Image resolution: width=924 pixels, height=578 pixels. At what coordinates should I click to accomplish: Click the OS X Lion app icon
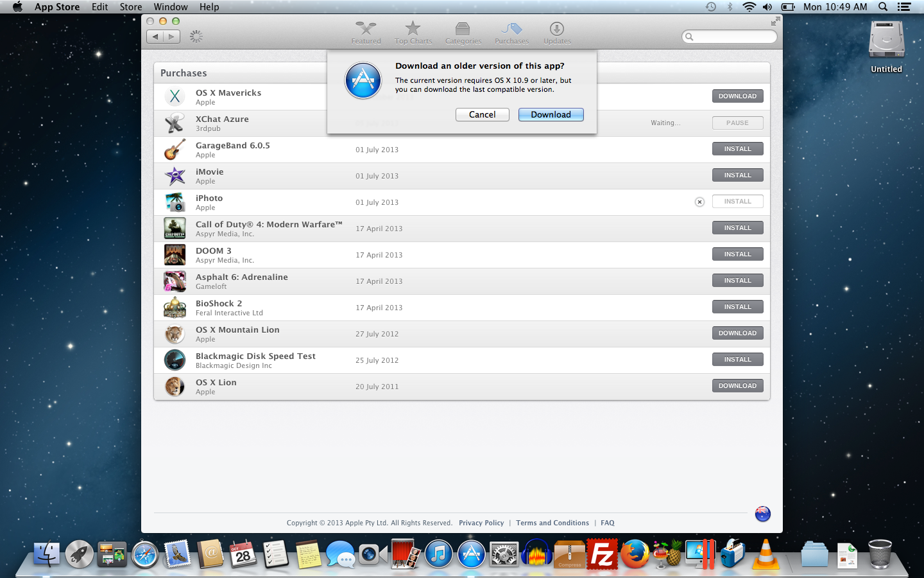tap(175, 386)
